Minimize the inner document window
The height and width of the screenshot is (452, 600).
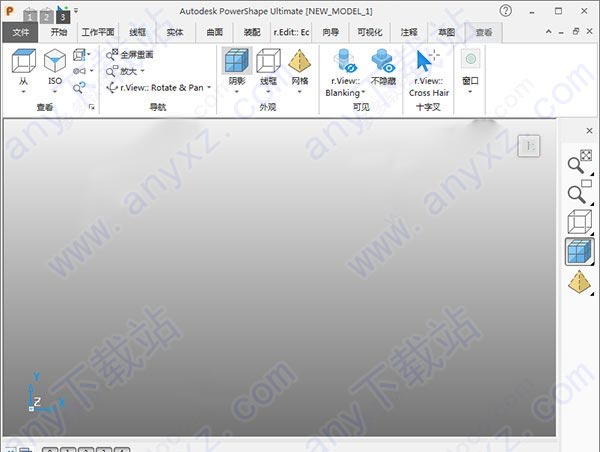(561, 33)
